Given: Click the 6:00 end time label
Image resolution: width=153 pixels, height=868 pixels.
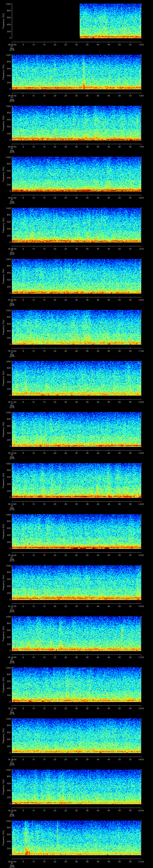Looking at the screenshot, I should click(141, 96).
